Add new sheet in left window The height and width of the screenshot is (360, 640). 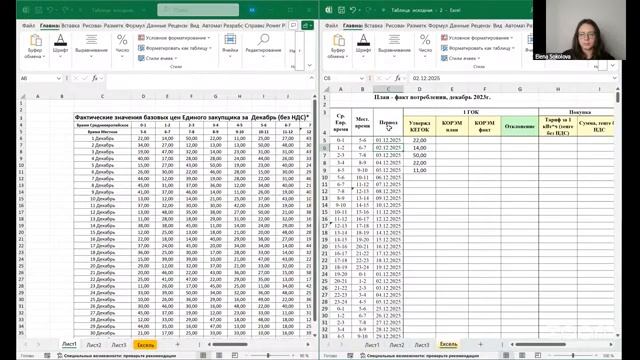178,344
